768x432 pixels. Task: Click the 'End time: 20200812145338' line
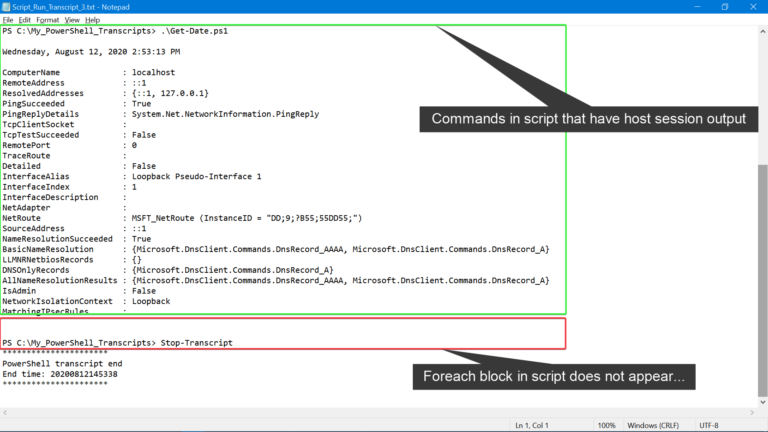(60, 374)
